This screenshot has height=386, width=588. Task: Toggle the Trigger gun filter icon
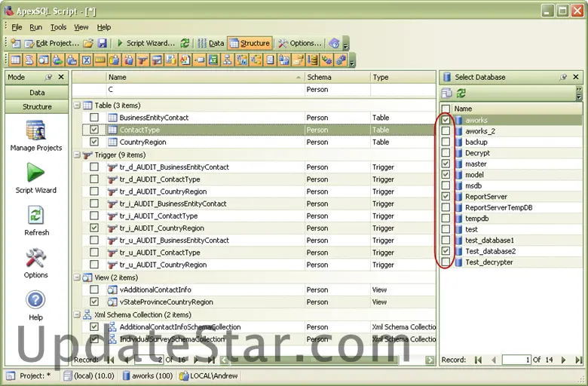(142, 60)
